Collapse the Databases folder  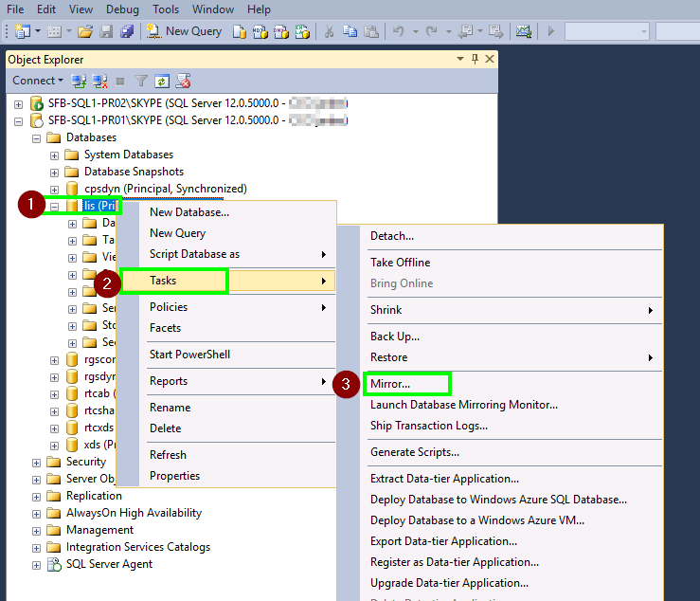pos(37,138)
